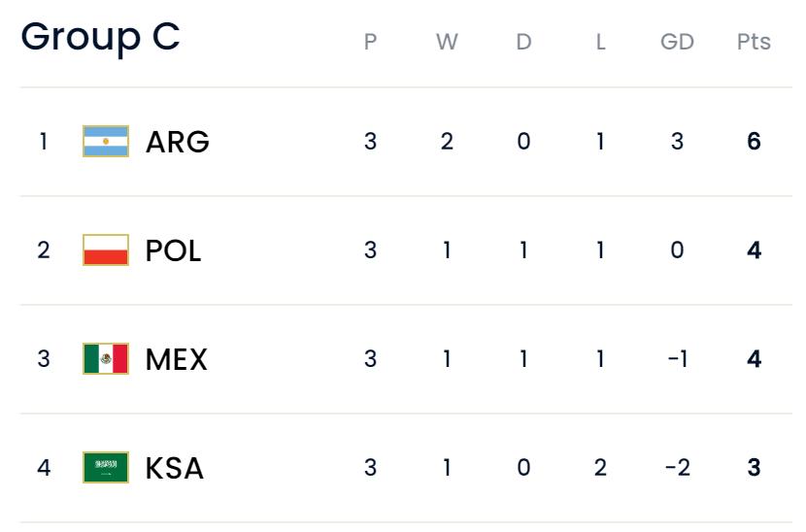Select the ARG team name
Viewport: 806px width, 532px height.
178,142
